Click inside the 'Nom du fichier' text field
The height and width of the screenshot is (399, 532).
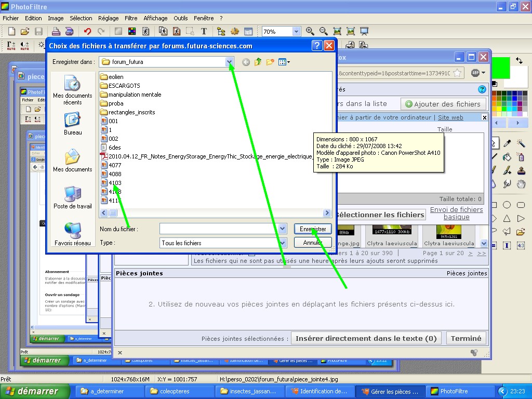(x=219, y=229)
